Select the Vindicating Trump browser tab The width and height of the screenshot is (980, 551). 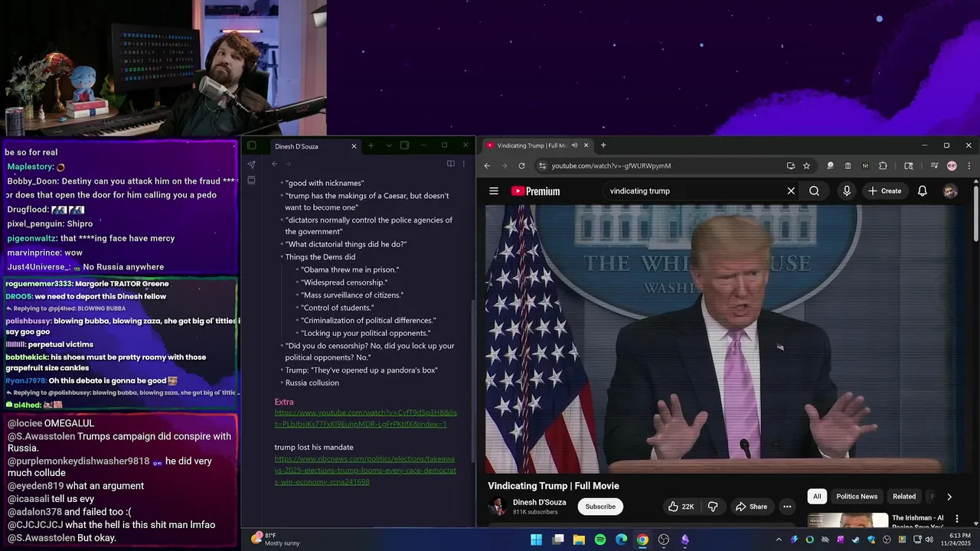(x=532, y=145)
